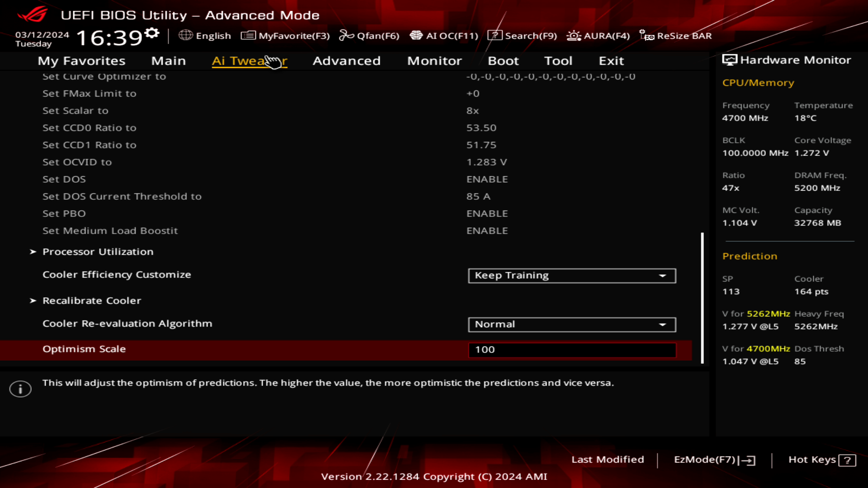This screenshot has width=868, height=488.
Task: Select the Boot menu tab
Action: [x=503, y=61]
